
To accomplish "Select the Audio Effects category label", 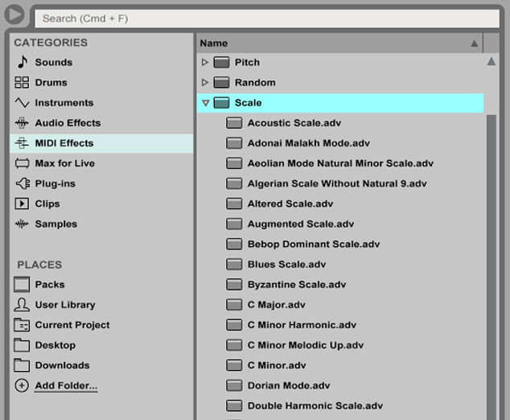I will (x=68, y=123).
